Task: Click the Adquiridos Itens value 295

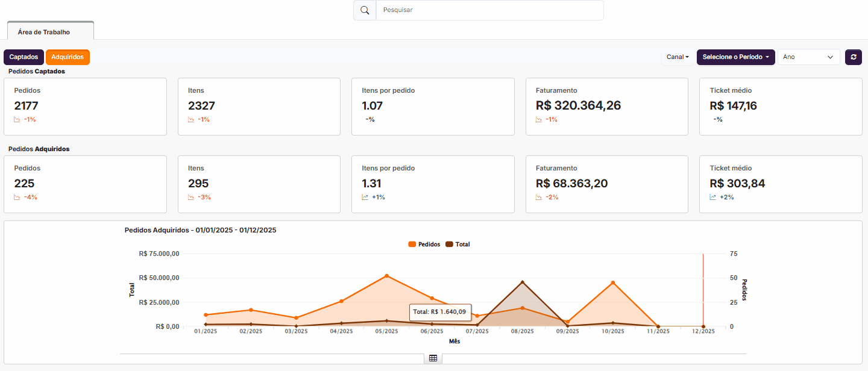Action: tap(198, 184)
